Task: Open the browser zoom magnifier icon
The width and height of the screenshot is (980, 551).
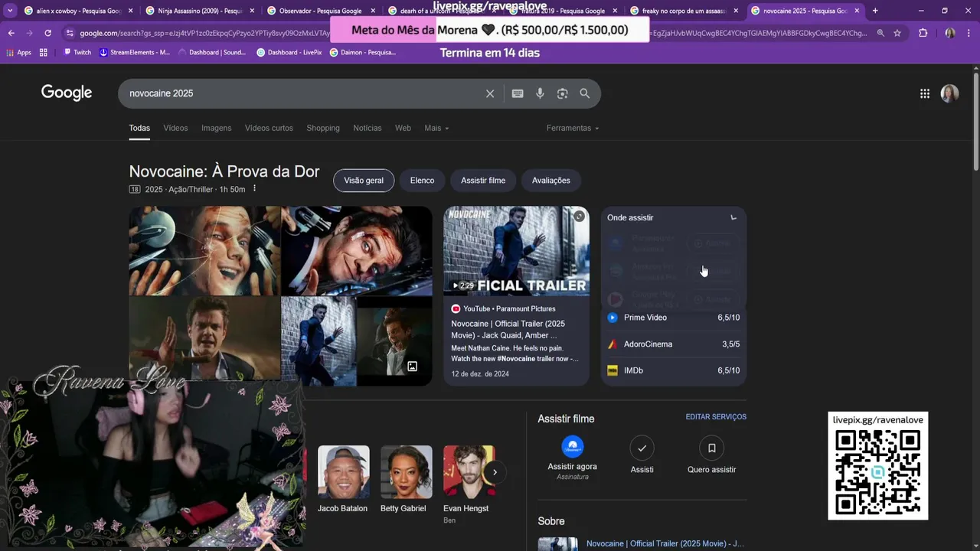Action: 880,33
